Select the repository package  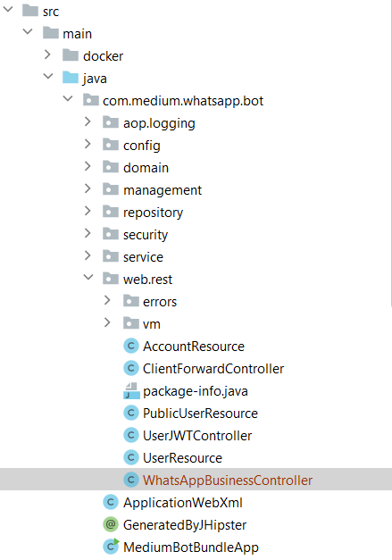coord(154,213)
